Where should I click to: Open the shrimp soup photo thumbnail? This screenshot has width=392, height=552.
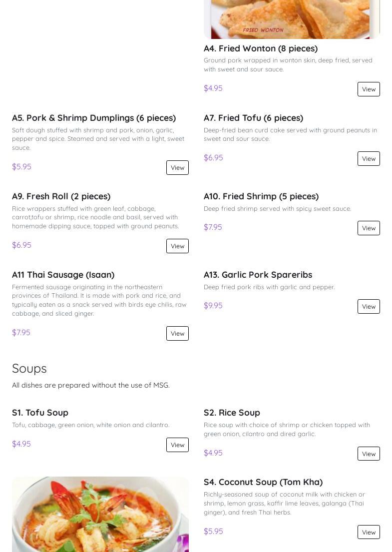click(100, 515)
